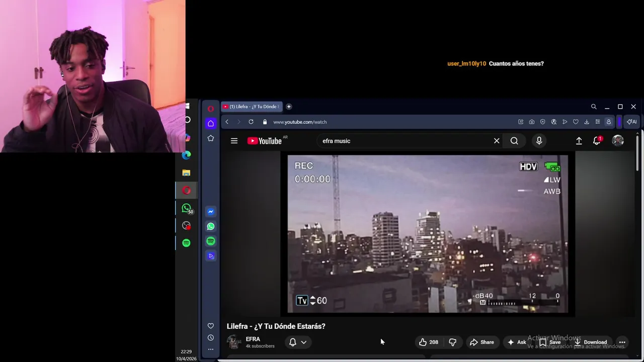The height and width of the screenshot is (362, 644).
Task: Open the player panel in Opera sidebar
Action: pyautogui.click(x=211, y=256)
